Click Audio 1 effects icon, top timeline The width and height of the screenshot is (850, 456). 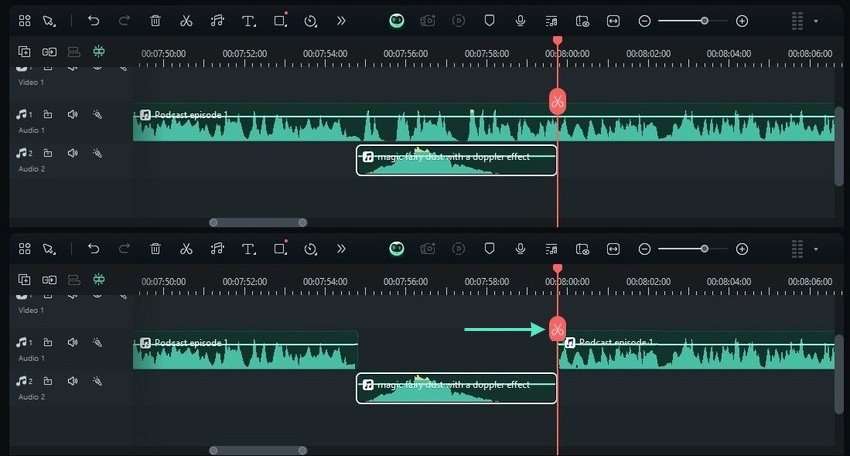(x=97, y=114)
